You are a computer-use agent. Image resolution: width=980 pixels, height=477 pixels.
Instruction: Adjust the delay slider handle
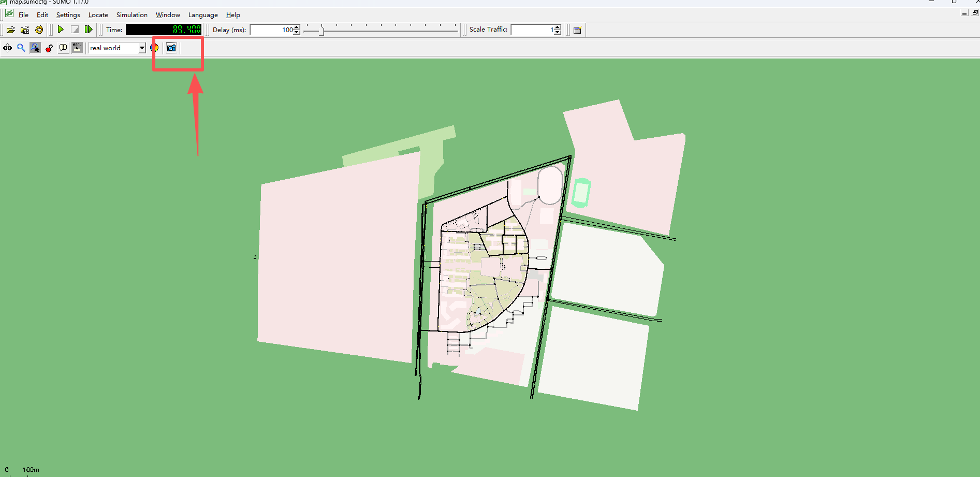(321, 30)
